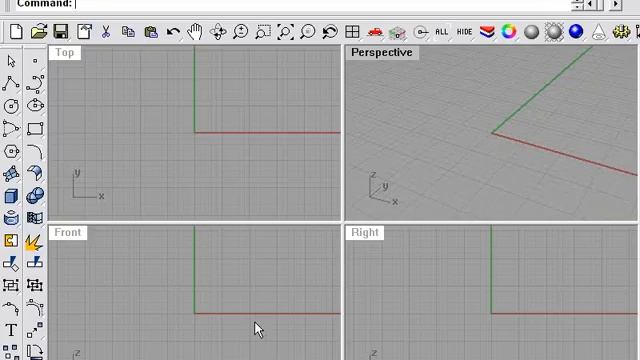Screen dimensions: 640x360
Task: Turn on control points tool
Action: [x=35, y=307]
